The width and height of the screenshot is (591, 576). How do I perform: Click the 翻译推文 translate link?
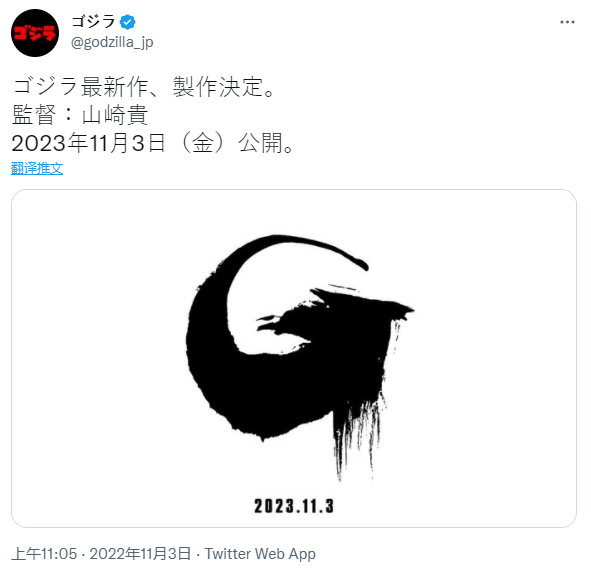(x=37, y=169)
